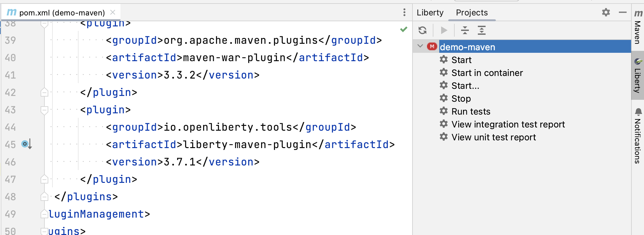Switch to the Projects tab
644x235 pixels.
[x=472, y=13]
